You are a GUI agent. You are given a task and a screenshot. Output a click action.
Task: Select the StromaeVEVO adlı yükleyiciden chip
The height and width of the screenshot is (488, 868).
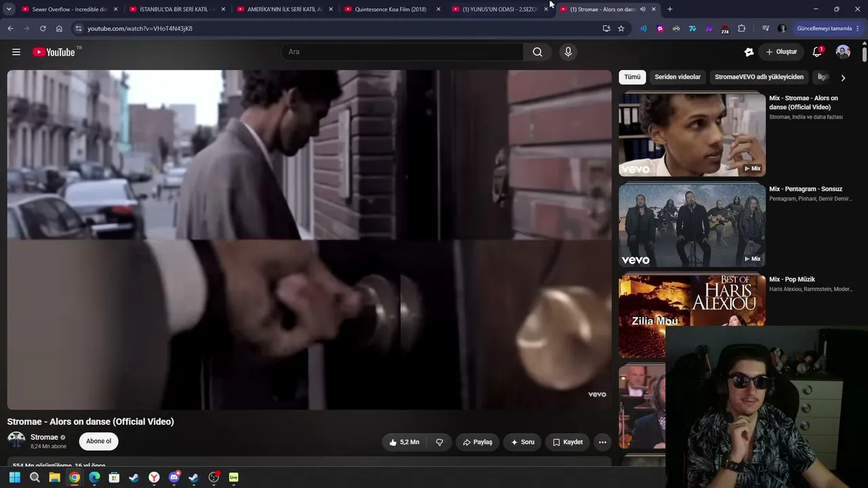pyautogui.click(x=759, y=77)
